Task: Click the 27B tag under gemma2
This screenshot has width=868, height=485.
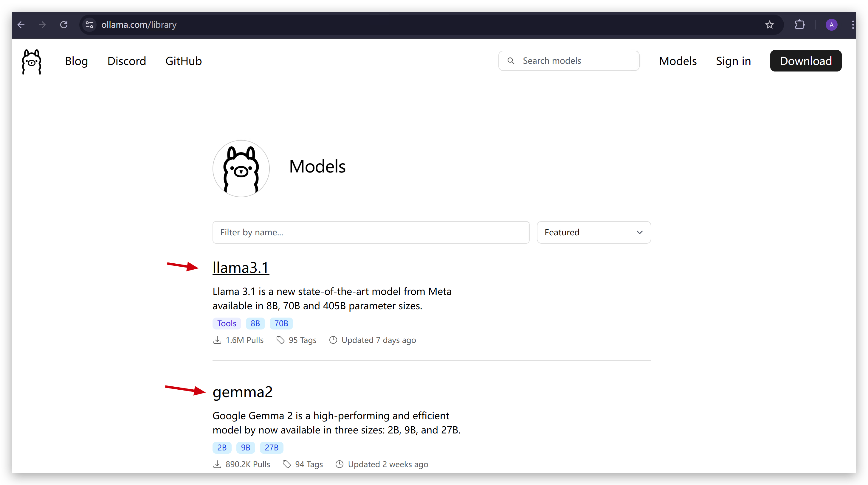Action: [271, 448]
